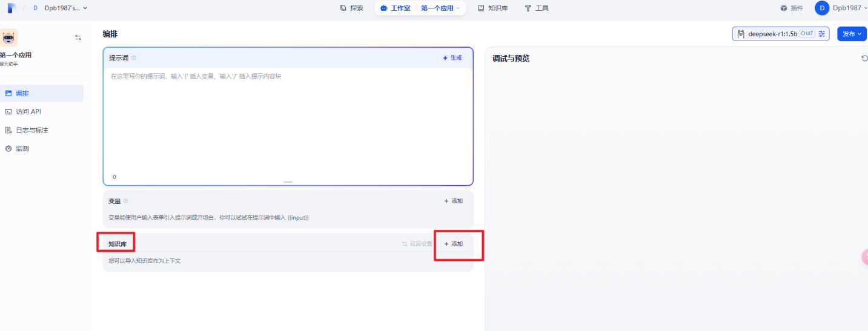Click the CHAT badge in model selector
This screenshot has width=868, height=331.
pyautogui.click(x=806, y=34)
